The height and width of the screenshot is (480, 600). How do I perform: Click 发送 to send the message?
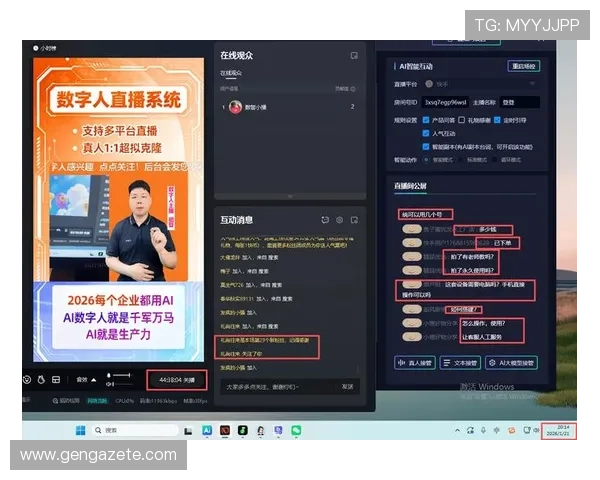click(x=347, y=387)
